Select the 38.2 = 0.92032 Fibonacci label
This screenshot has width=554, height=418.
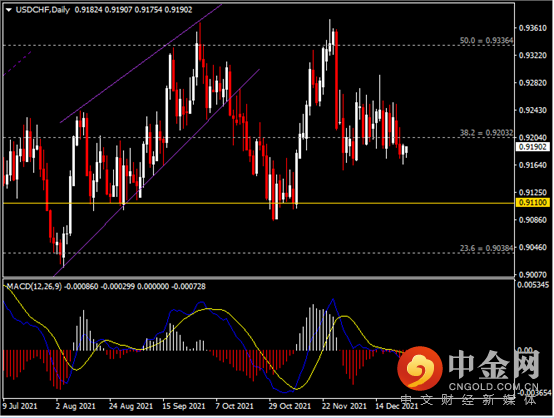pyautogui.click(x=486, y=133)
